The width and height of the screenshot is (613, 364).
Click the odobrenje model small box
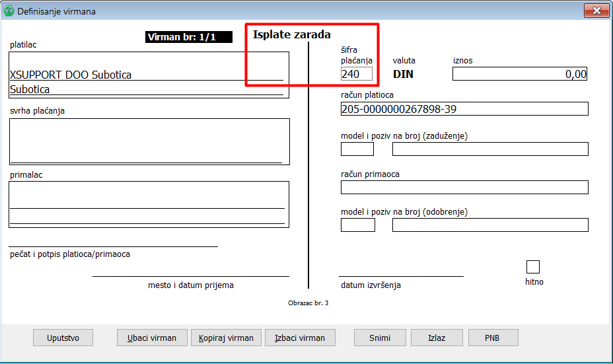(357, 225)
